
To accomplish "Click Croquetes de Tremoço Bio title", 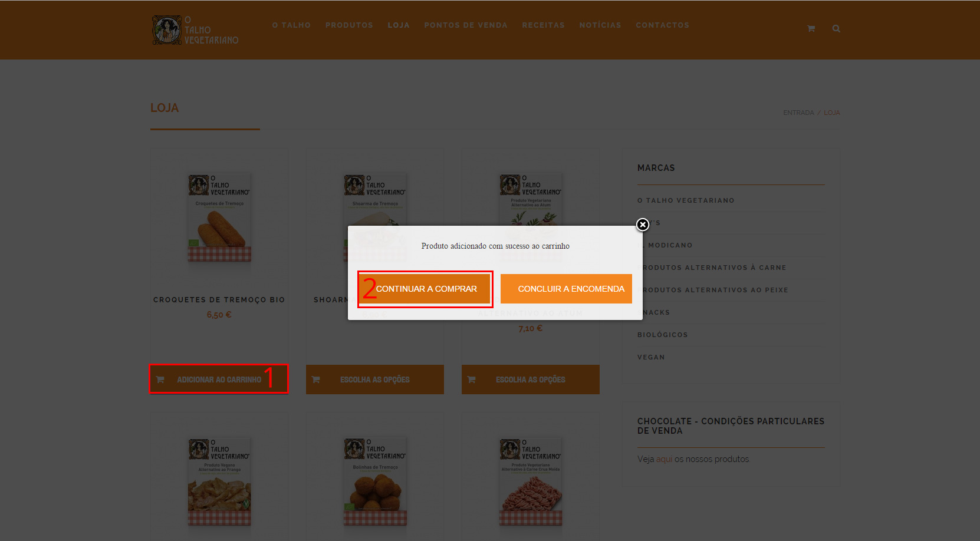I will pos(219,300).
